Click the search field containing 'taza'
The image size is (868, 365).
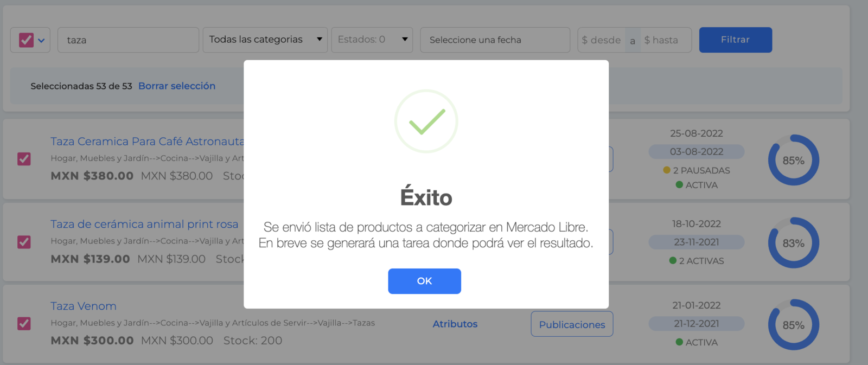[128, 40]
